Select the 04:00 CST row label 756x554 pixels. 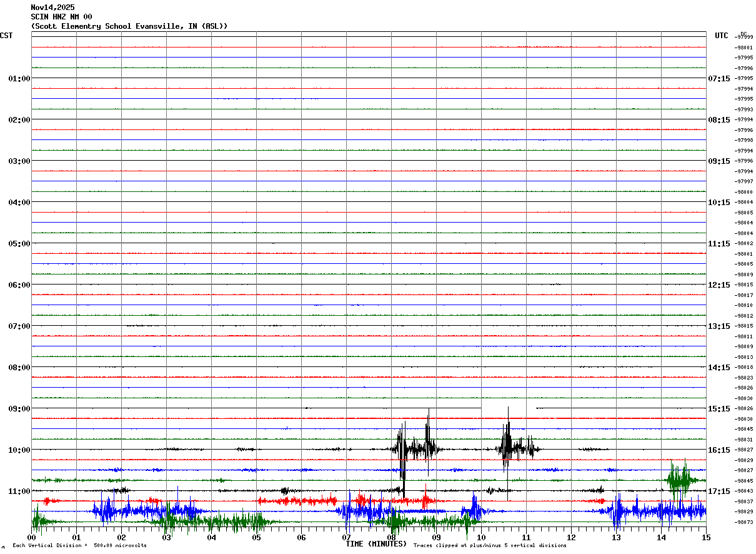[19, 202]
